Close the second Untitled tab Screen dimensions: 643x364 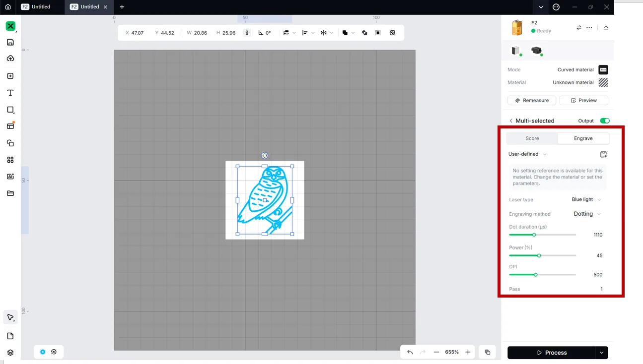pyautogui.click(x=105, y=7)
